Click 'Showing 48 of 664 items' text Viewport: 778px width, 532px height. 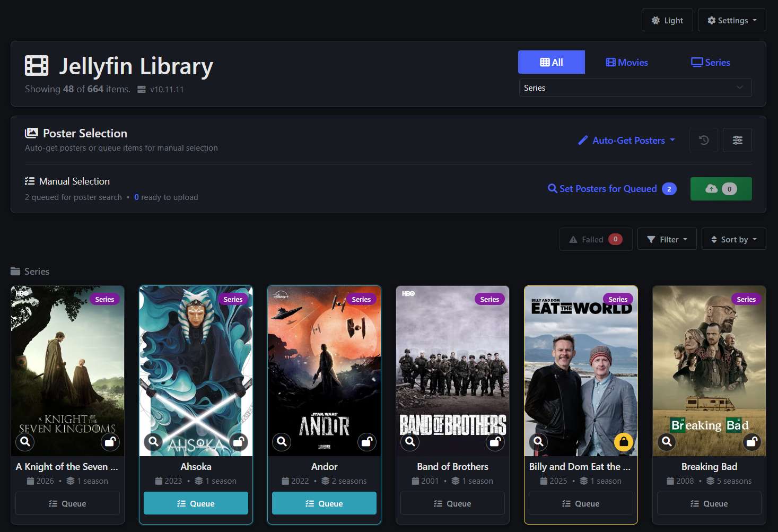pyautogui.click(x=77, y=89)
